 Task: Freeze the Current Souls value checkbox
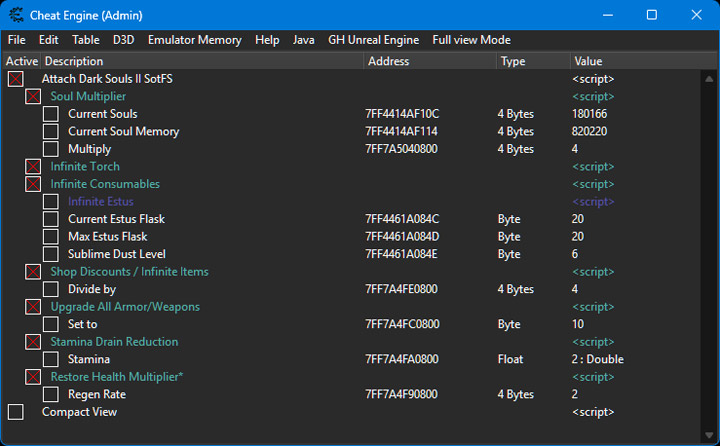51,114
